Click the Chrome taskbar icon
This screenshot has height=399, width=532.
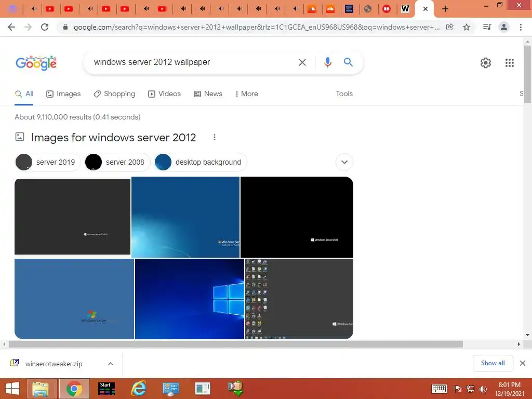tap(74, 389)
